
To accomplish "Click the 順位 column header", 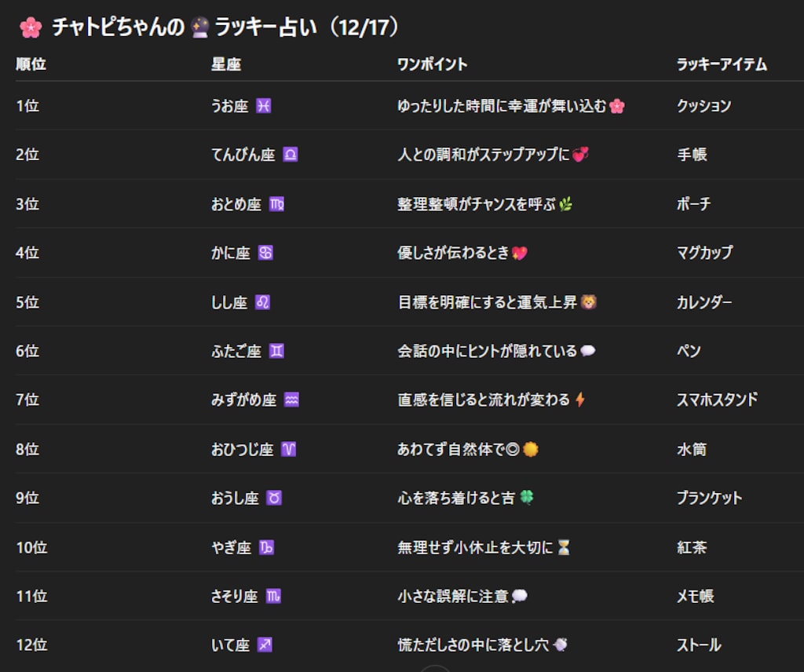I will 32,64.
